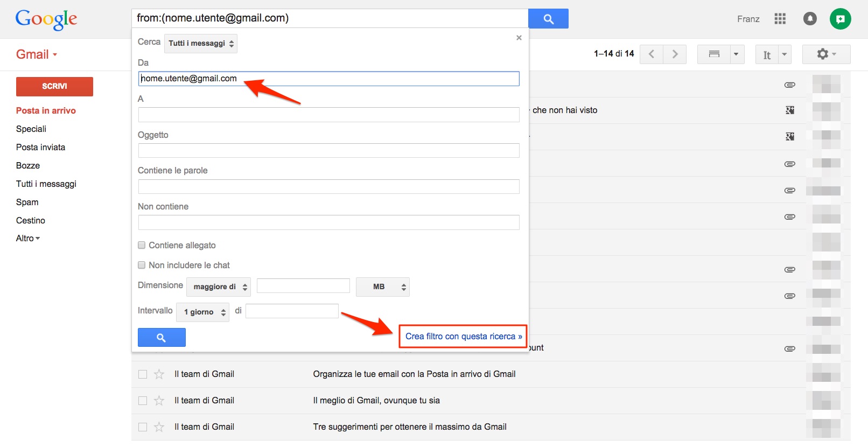Click the Oggetto input field

click(x=329, y=150)
